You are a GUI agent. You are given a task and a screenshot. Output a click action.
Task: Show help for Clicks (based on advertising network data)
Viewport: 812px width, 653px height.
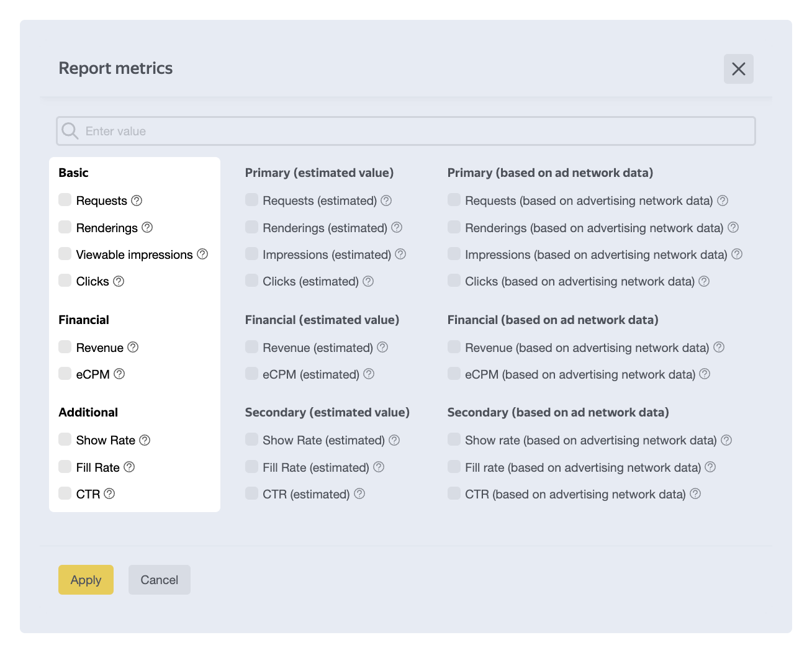704,281
